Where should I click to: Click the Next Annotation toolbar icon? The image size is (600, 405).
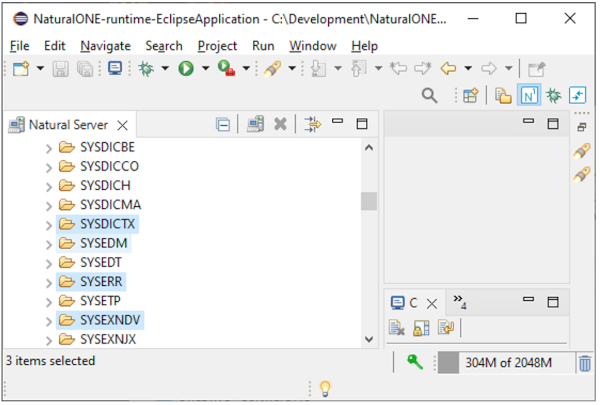coord(318,69)
